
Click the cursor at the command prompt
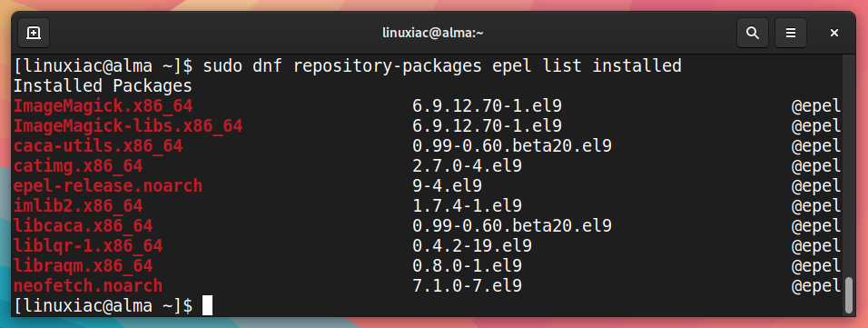click(x=207, y=305)
